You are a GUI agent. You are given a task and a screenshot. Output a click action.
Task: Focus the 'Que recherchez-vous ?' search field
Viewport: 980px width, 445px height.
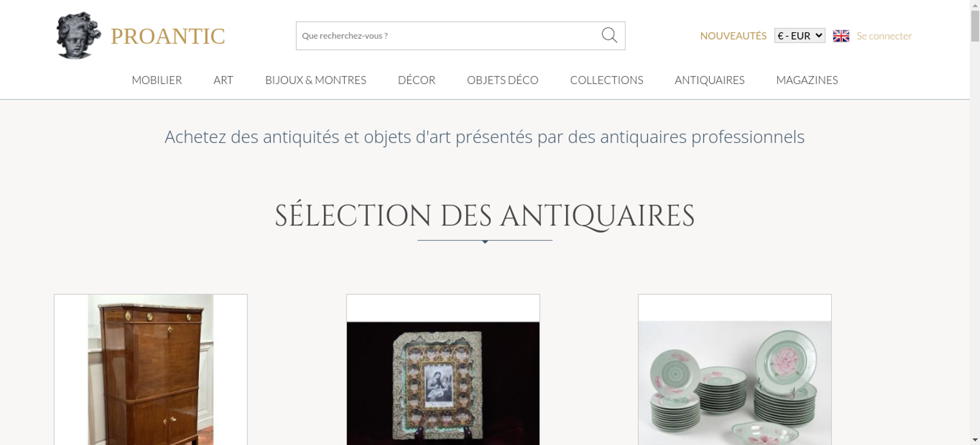pos(448,36)
